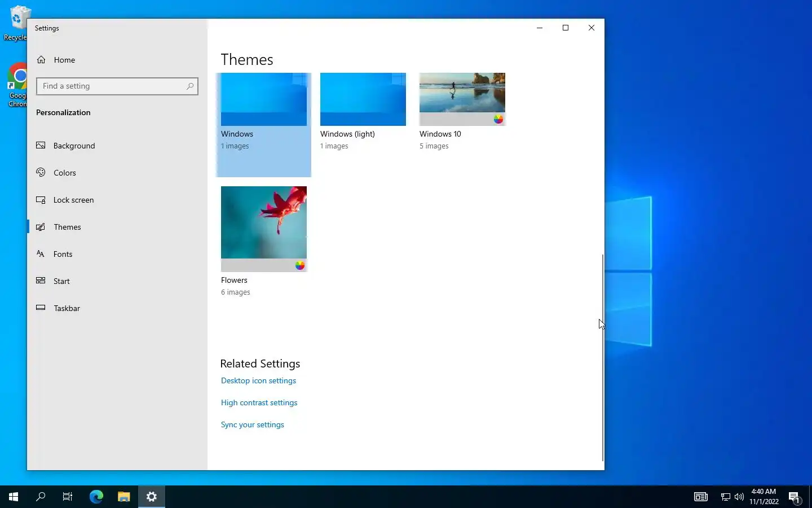This screenshot has width=812, height=508.
Task: Click the Themes brush icon
Action: pos(41,227)
